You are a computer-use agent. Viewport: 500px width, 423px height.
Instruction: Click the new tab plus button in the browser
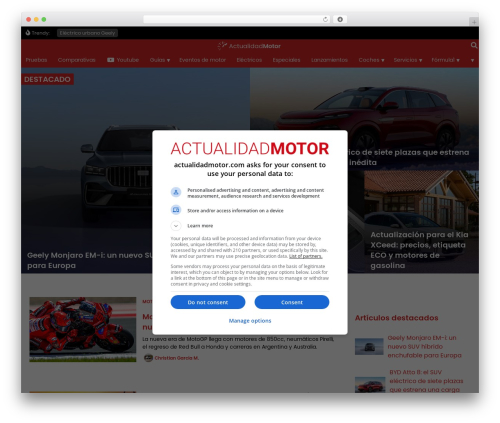474,22
